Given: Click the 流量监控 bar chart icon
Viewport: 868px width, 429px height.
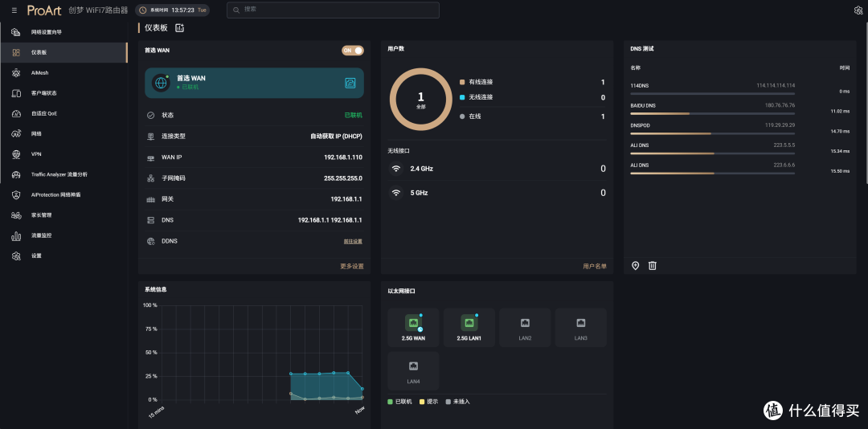Looking at the screenshot, I should (x=16, y=235).
